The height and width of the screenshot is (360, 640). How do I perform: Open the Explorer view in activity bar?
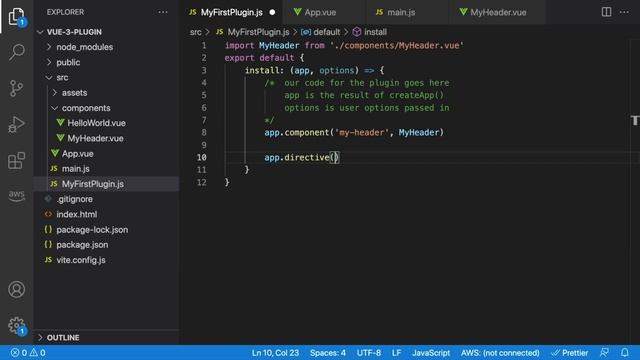pos(16,16)
